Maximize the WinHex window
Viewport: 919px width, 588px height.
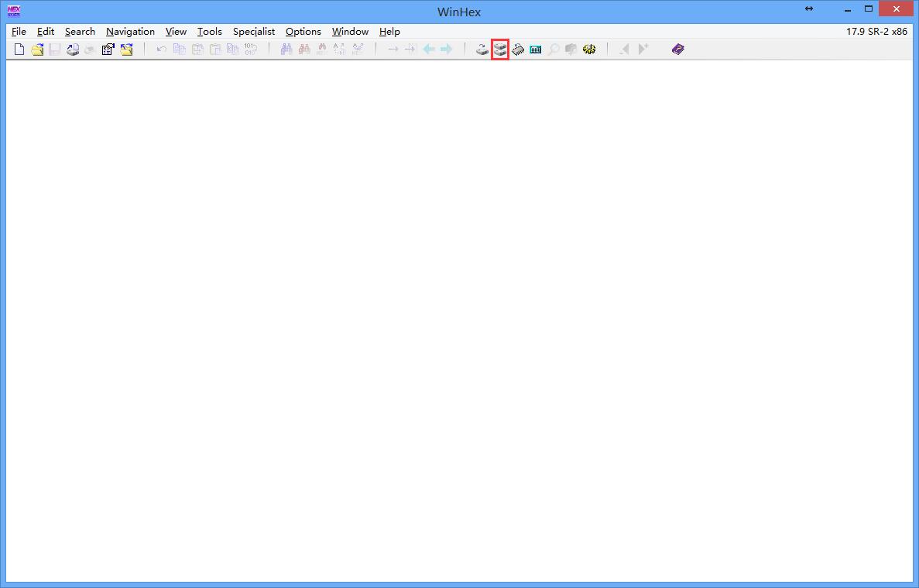click(869, 9)
